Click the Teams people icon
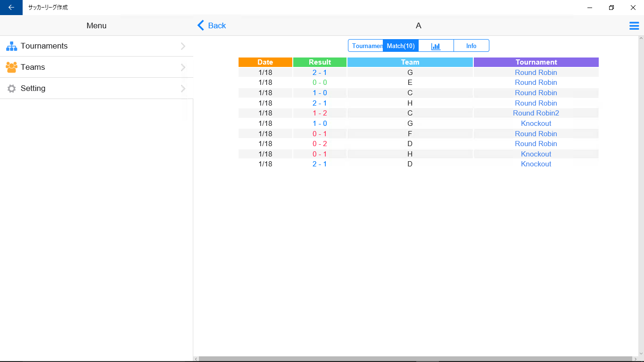 pos(11,67)
